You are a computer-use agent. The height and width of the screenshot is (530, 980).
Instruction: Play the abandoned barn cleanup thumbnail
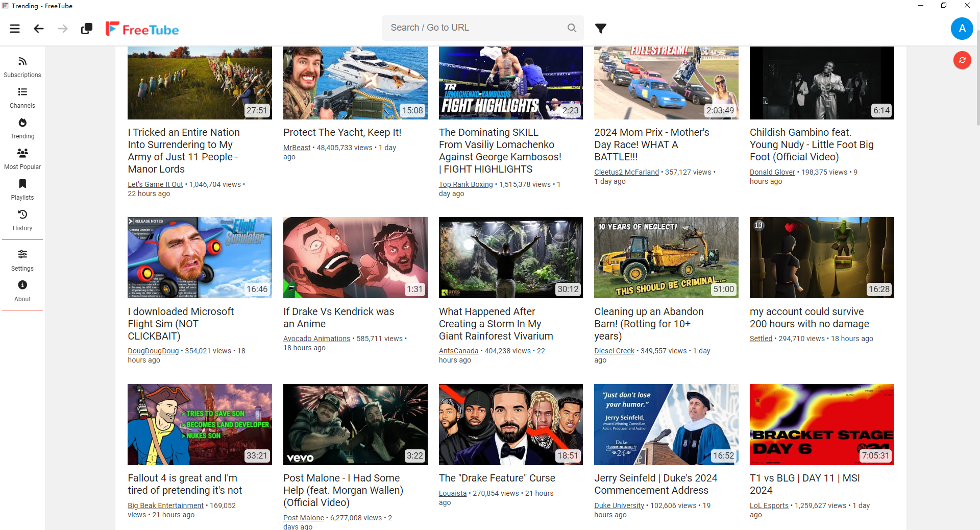(x=666, y=257)
